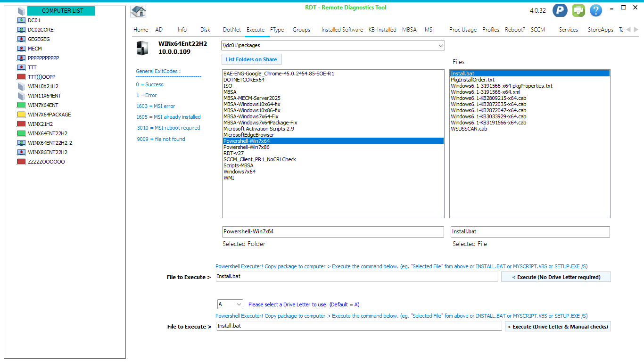Open the Disk tab
This screenshot has height=362, width=644.
pyautogui.click(x=205, y=29)
